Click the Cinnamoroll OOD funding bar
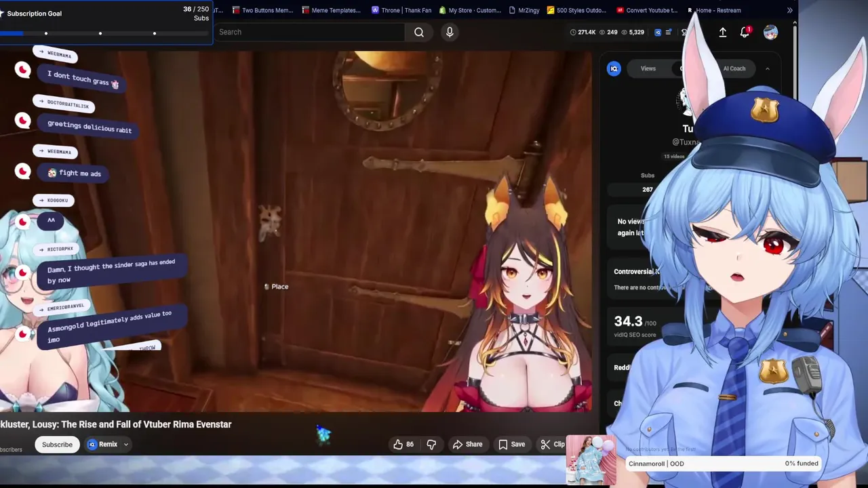The width and height of the screenshot is (868, 488). [x=724, y=464]
